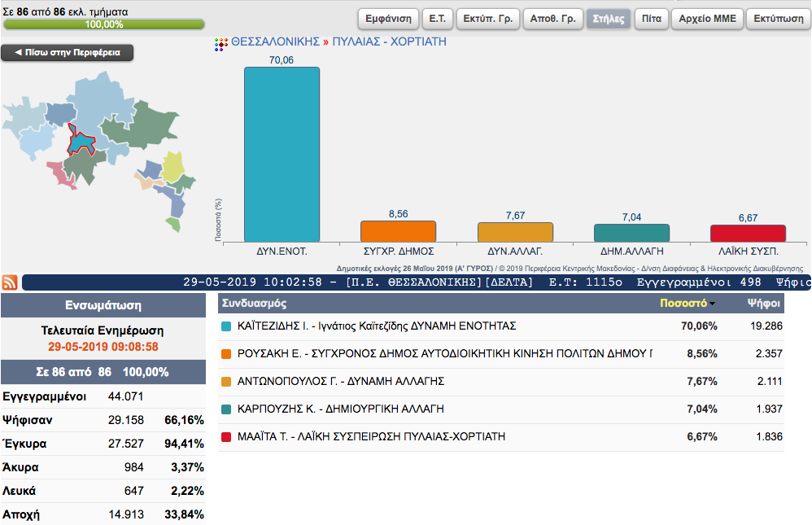Screen dimensions: 812x525
Task: Click the Εγγεγραμμένοι 44.071 row
Action: (x=103, y=396)
